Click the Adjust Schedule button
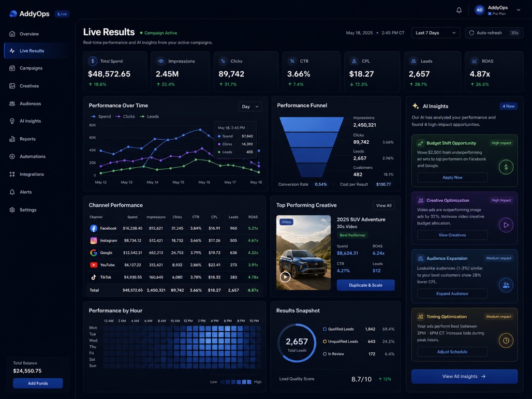The image size is (532, 399). 452,352
